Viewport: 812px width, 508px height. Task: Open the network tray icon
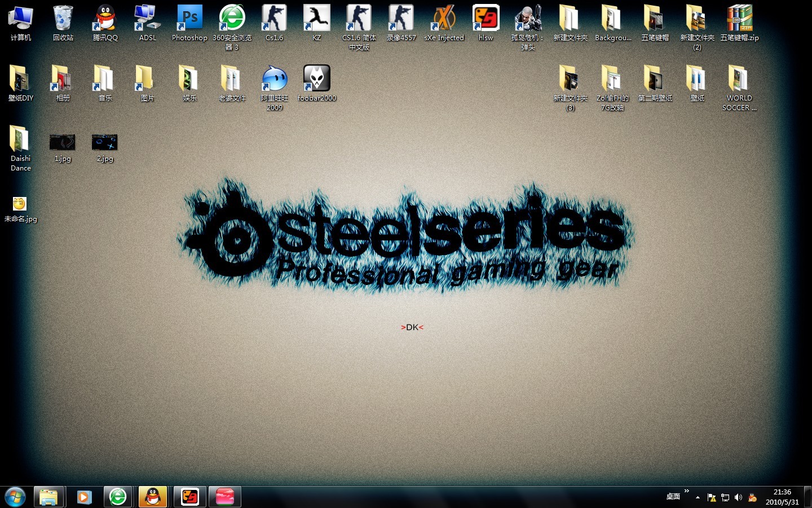click(x=725, y=497)
